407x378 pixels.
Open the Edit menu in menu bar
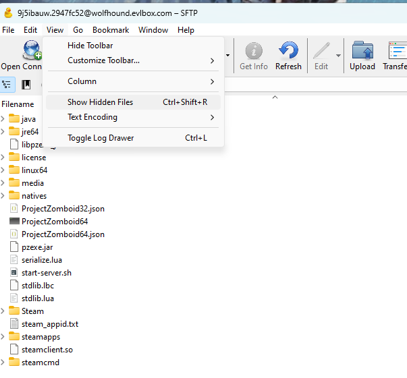tap(30, 30)
